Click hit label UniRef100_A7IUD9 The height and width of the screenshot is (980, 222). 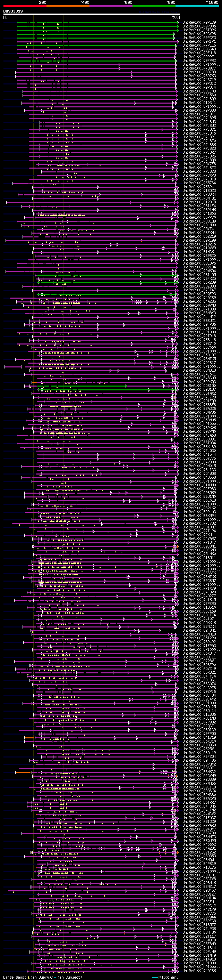(199, 309)
